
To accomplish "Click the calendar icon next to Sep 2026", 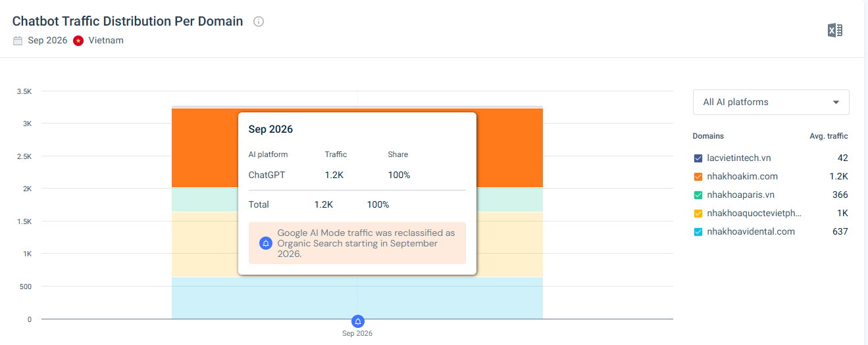I will coord(18,40).
